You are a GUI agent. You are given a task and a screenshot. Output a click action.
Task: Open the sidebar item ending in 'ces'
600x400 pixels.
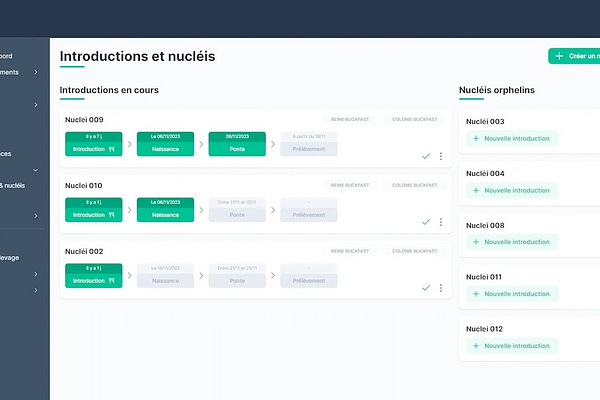[x=6, y=154]
